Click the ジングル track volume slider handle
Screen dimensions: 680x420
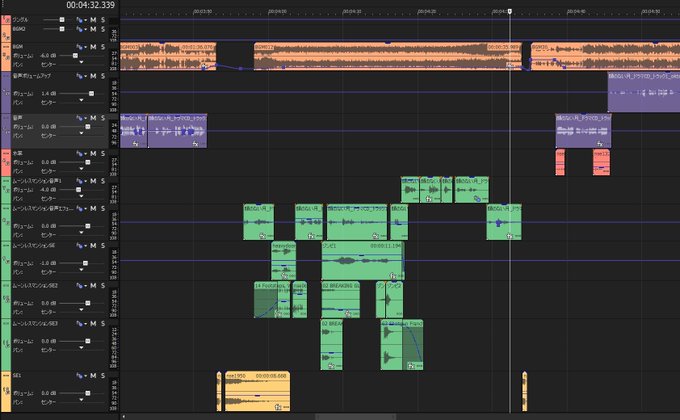point(62,20)
